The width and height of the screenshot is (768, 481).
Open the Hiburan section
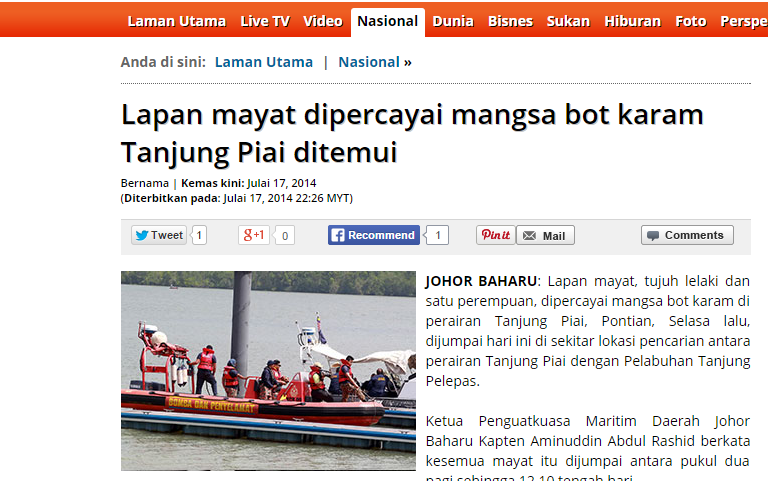coord(632,22)
